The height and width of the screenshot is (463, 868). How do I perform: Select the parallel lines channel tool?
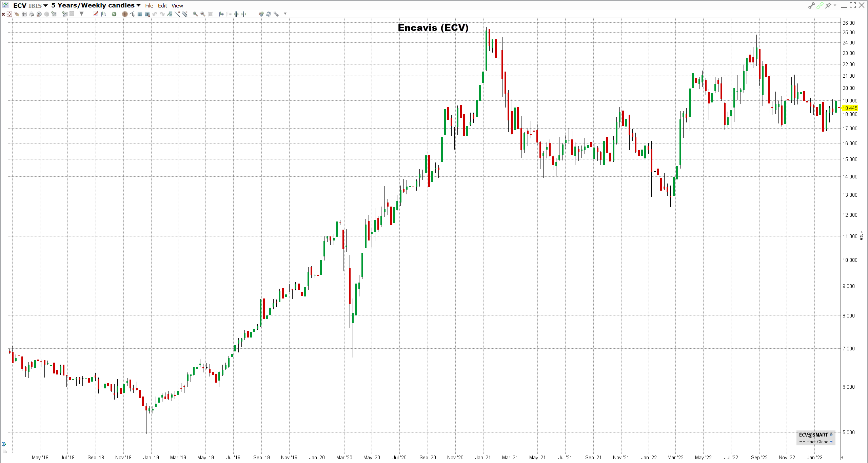(x=184, y=14)
